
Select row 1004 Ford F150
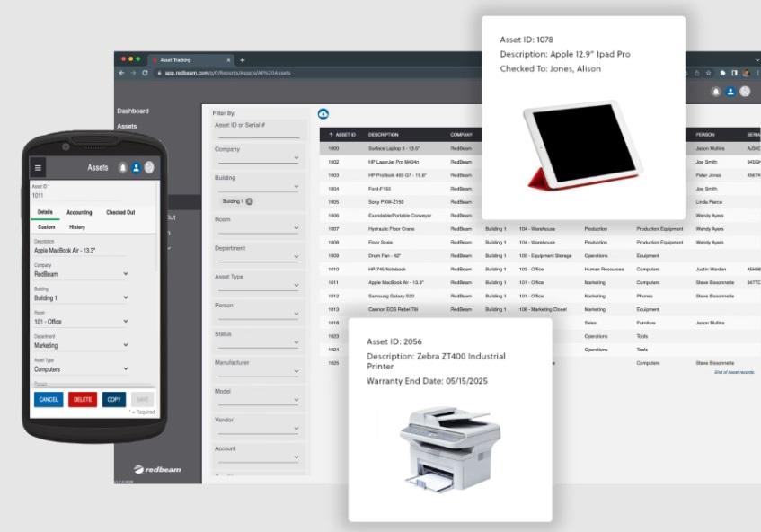coord(401,189)
